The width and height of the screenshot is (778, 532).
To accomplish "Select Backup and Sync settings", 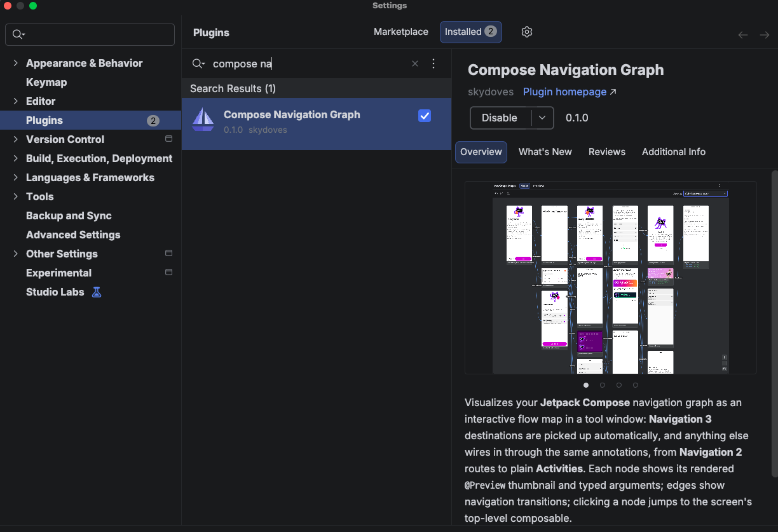I will [x=69, y=215].
